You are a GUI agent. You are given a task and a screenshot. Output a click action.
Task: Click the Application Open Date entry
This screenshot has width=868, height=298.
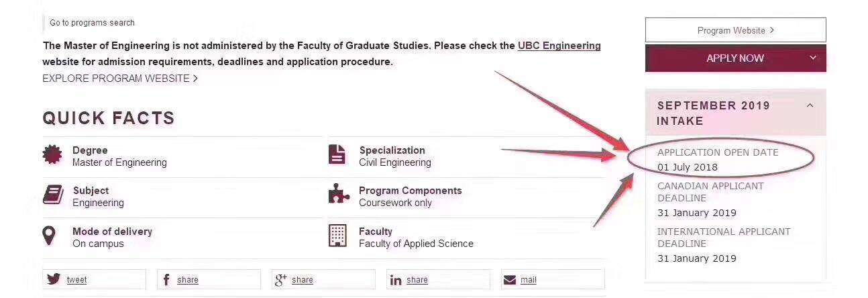click(x=718, y=160)
